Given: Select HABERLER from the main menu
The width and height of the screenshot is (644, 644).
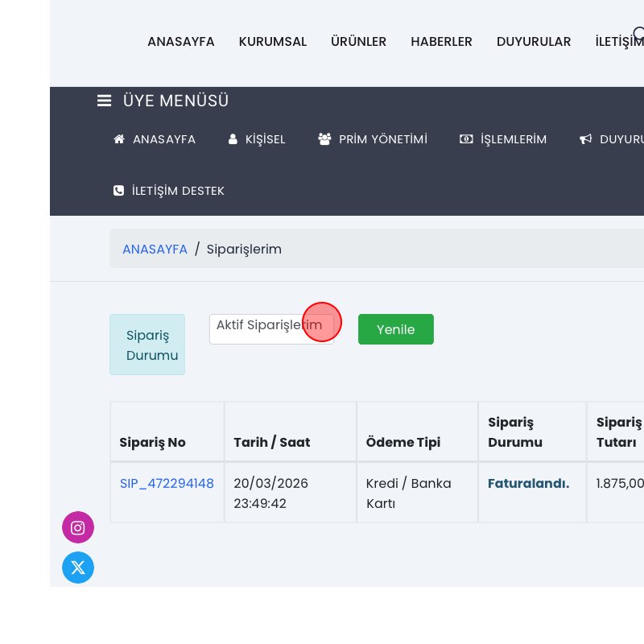Looking at the screenshot, I should point(441,42).
